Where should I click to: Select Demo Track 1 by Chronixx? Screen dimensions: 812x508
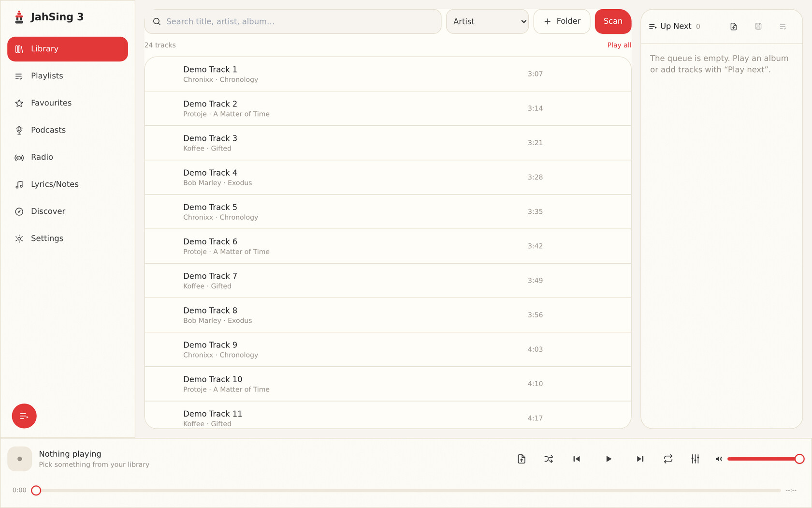tap(388, 74)
